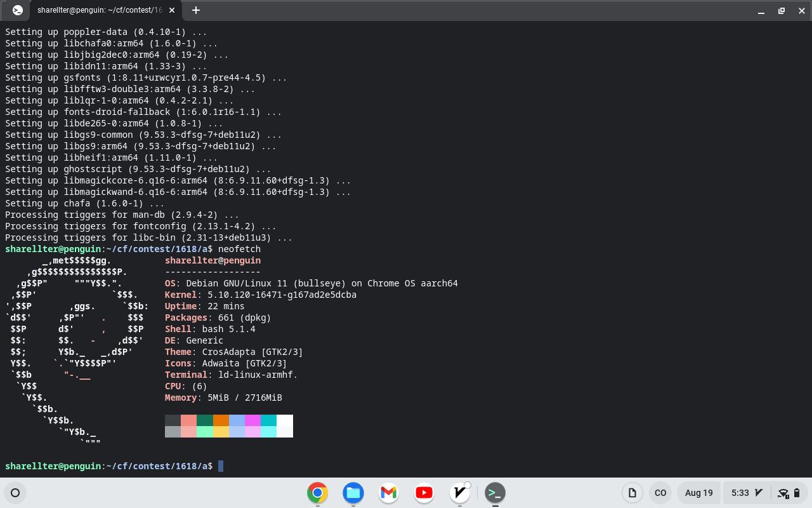812x508 pixels.
Task: Maximize the Terminal window
Action: pyautogui.click(x=782, y=11)
